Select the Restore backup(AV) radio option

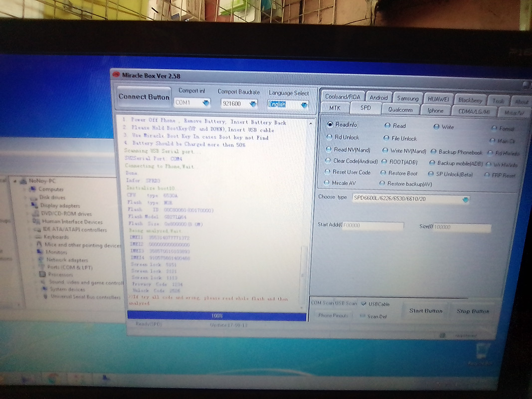(x=405, y=184)
